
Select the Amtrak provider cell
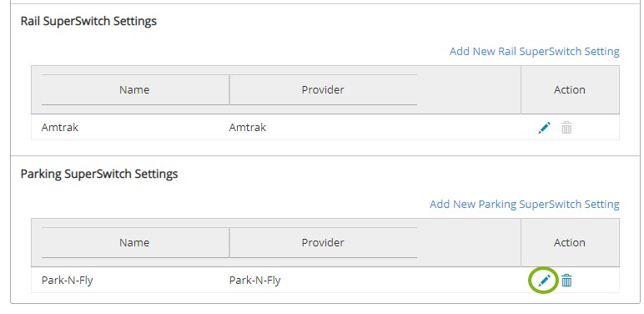coord(248,128)
